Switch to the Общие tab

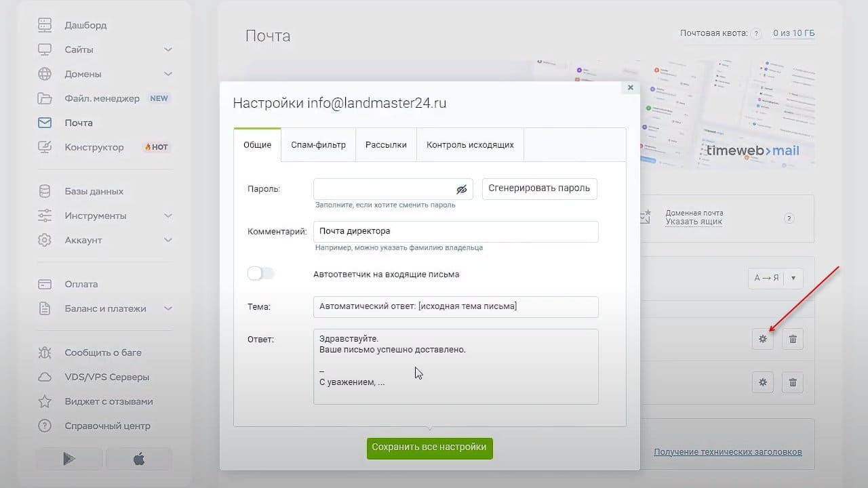[x=258, y=145]
